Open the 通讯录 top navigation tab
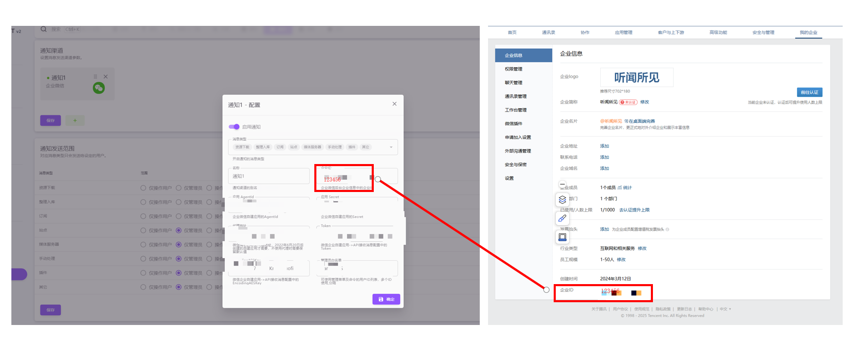868x355 pixels. [x=549, y=33]
